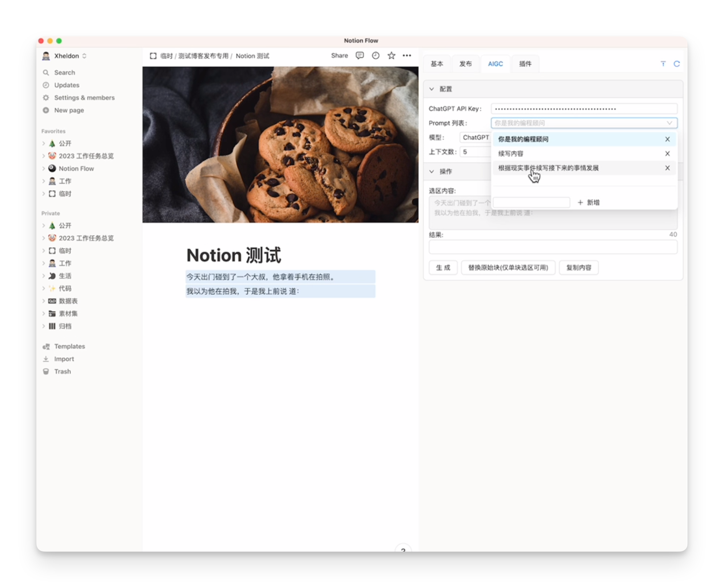The image size is (724, 588).
Task: Collapse the 配置 section
Action: pyautogui.click(x=432, y=89)
